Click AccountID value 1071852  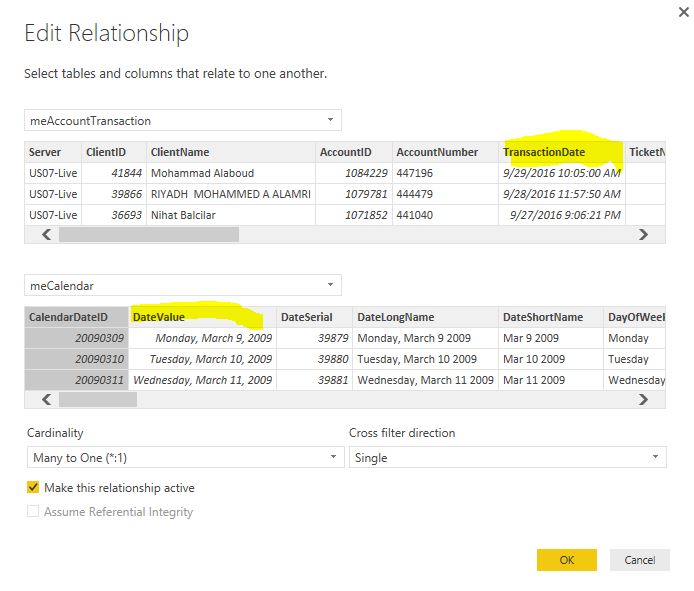coord(354,215)
